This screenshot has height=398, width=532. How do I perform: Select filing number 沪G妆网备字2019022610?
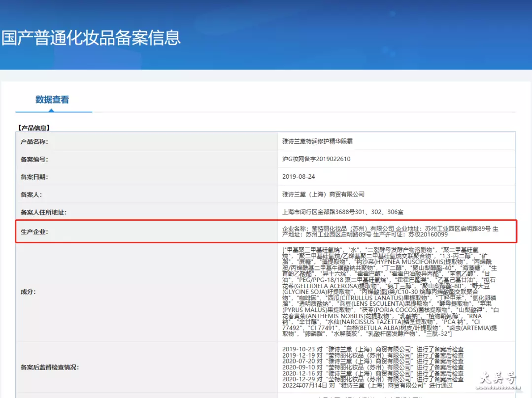316,159
